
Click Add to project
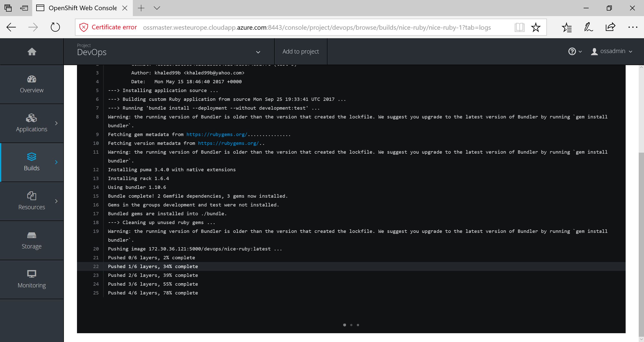(x=301, y=52)
